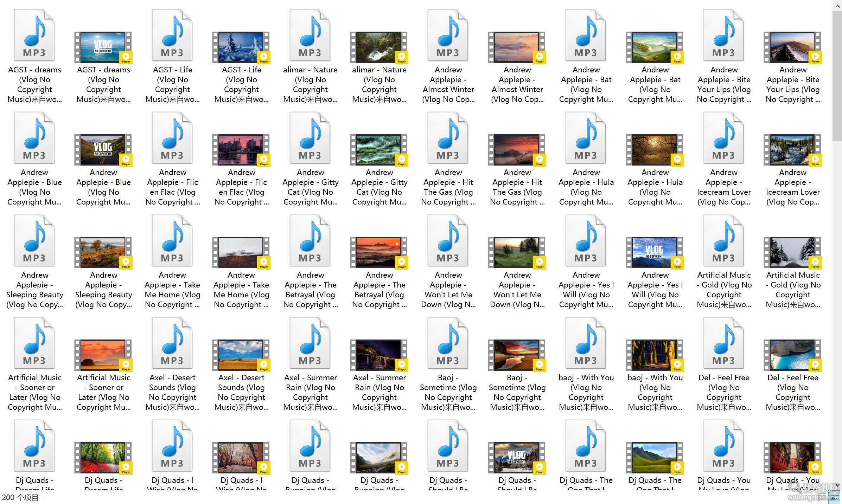
Task: Select the Dj Quads - Dream Life red leaves video thumbnail
Action: [103, 458]
